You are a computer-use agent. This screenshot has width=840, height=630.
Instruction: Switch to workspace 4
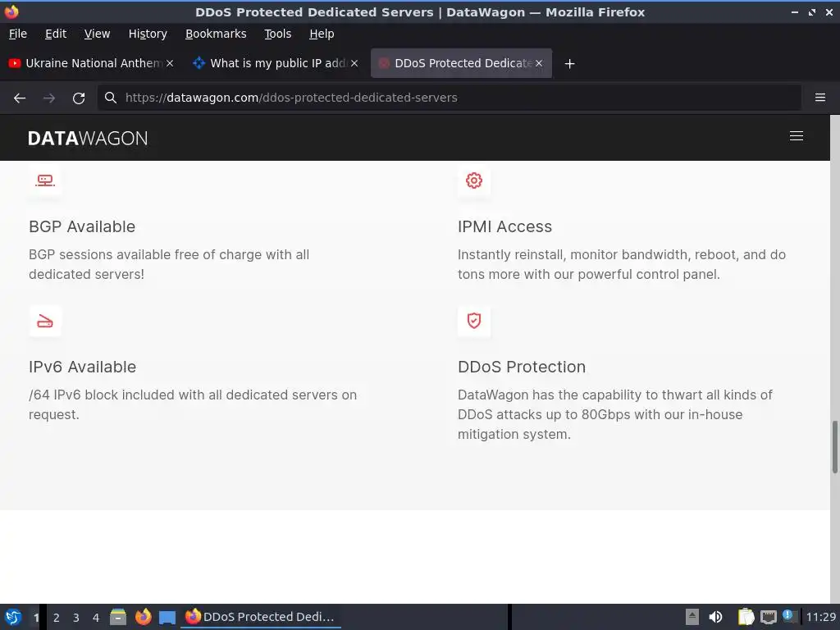[96, 617]
